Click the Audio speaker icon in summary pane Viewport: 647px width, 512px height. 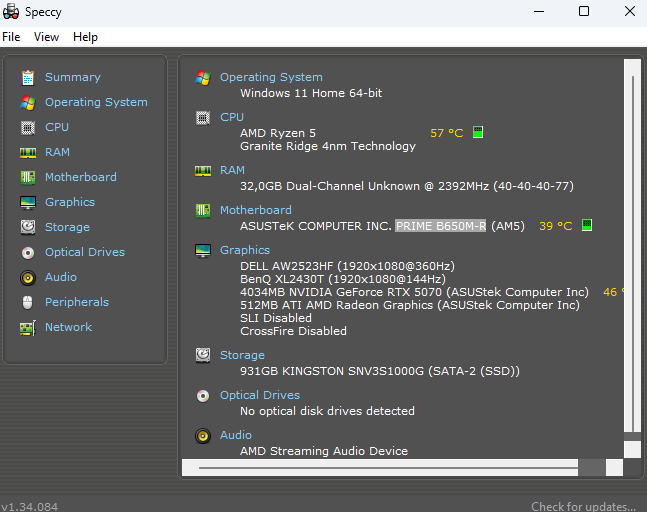pos(203,436)
